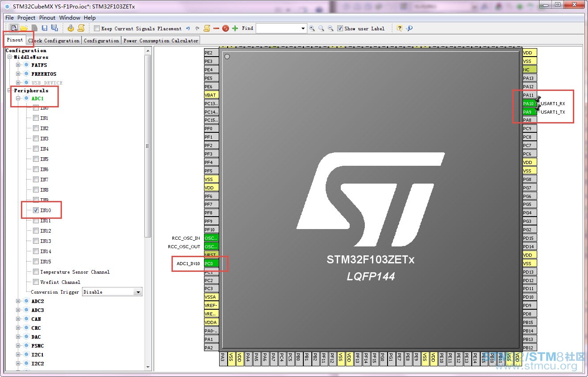Click the yellow pins icon beside Redo

(207, 29)
